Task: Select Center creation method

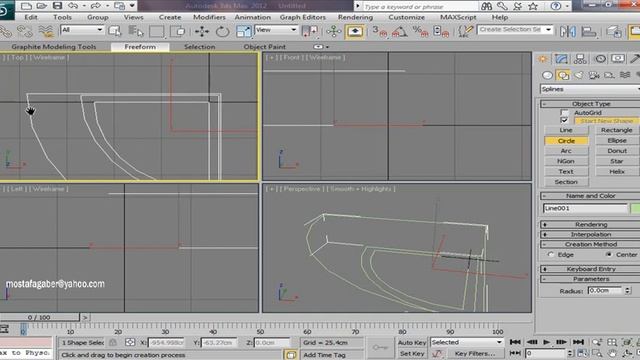Action: [609, 254]
